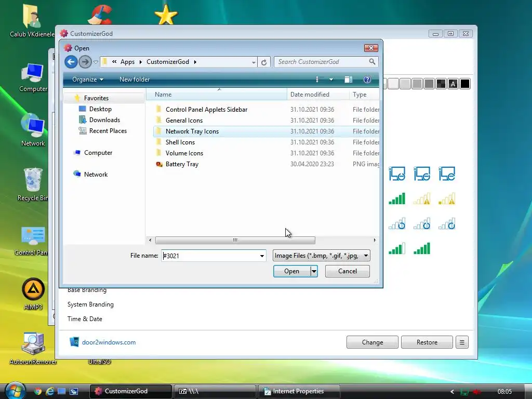Pick the black background color swatch
532x399 pixels.
coord(465,84)
